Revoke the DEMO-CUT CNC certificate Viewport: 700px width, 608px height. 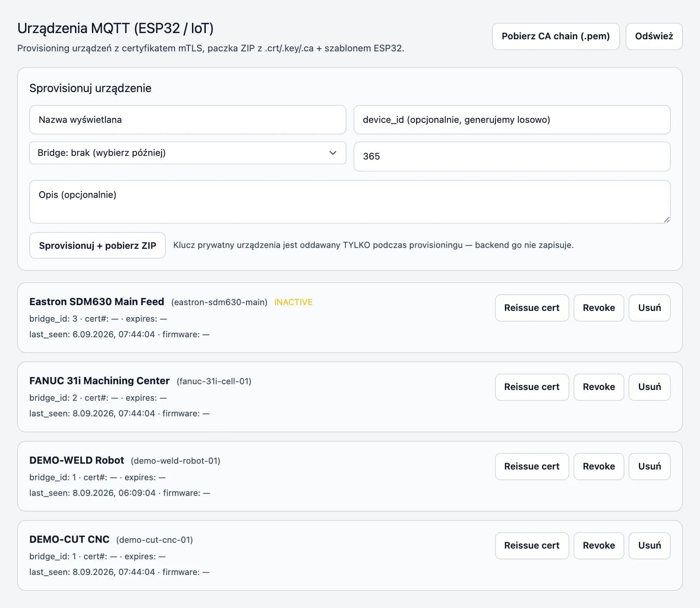(599, 545)
